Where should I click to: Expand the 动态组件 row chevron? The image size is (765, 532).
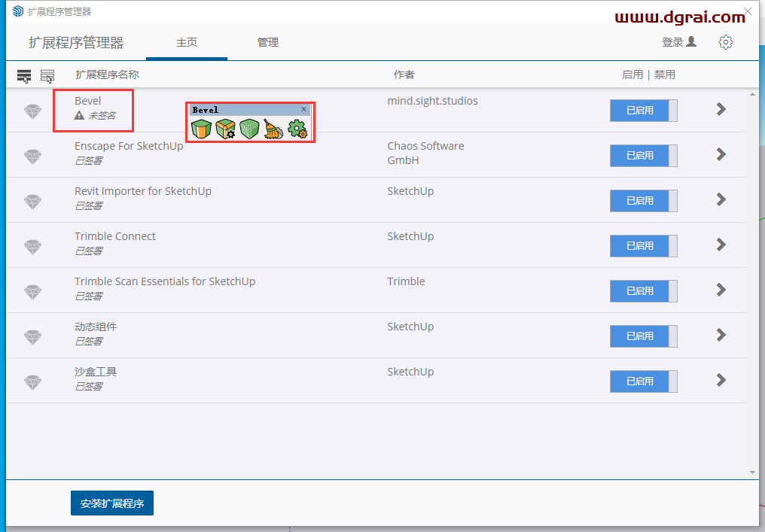pos(721,335)
